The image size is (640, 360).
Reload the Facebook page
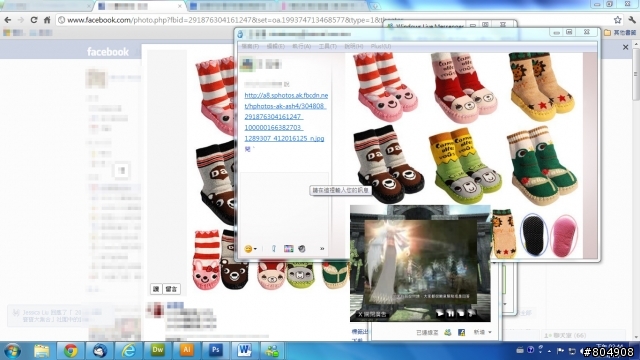(34, 20)
